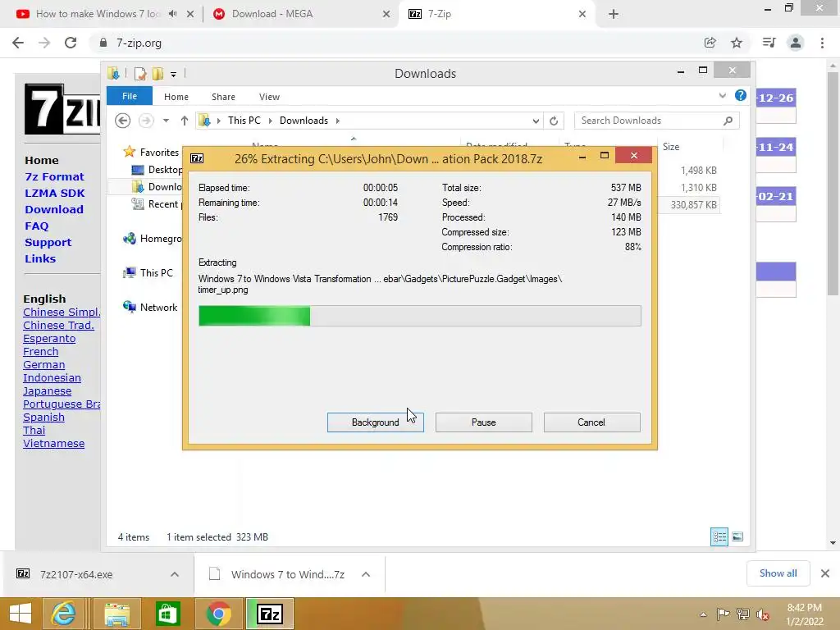This screenshot has width=840, height=630.
Task: Open the Share ribbon tab
Action: tap(223, 97)
